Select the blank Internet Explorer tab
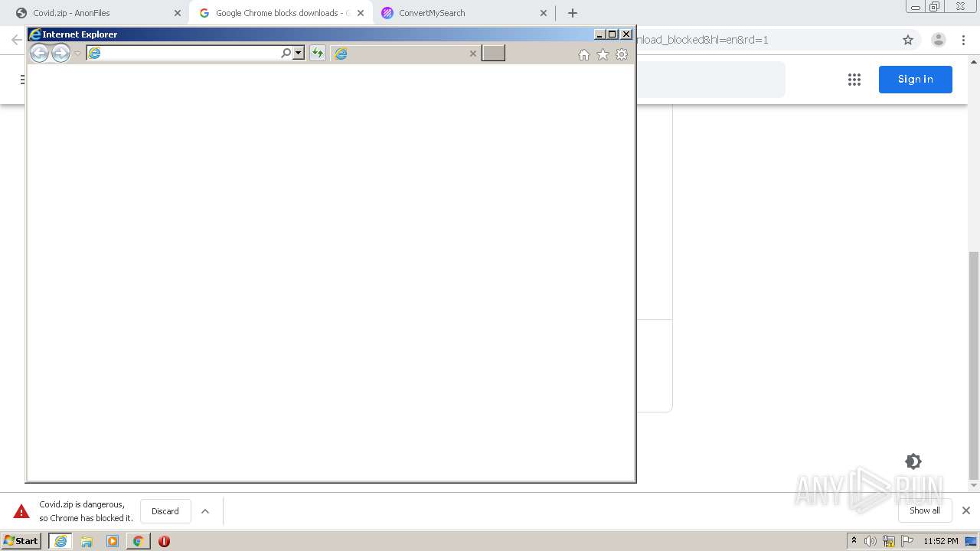 pyautogui.click(x=405, y=54)
